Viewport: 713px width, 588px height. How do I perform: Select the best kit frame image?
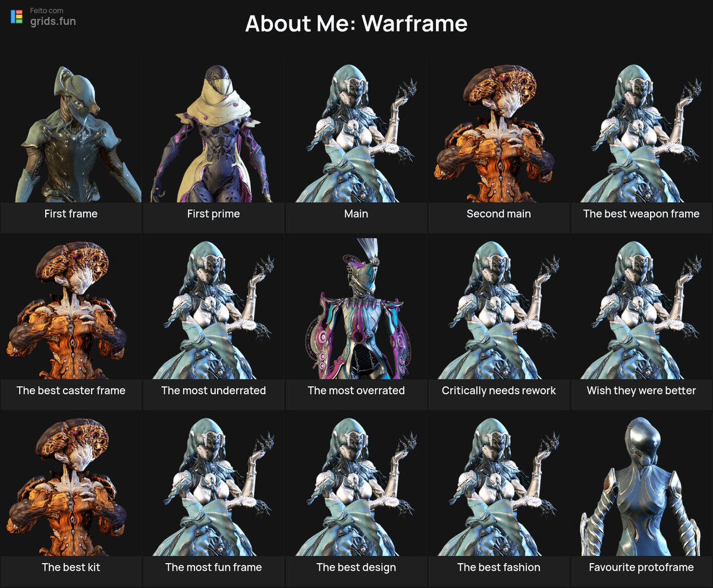coord(71,485)
